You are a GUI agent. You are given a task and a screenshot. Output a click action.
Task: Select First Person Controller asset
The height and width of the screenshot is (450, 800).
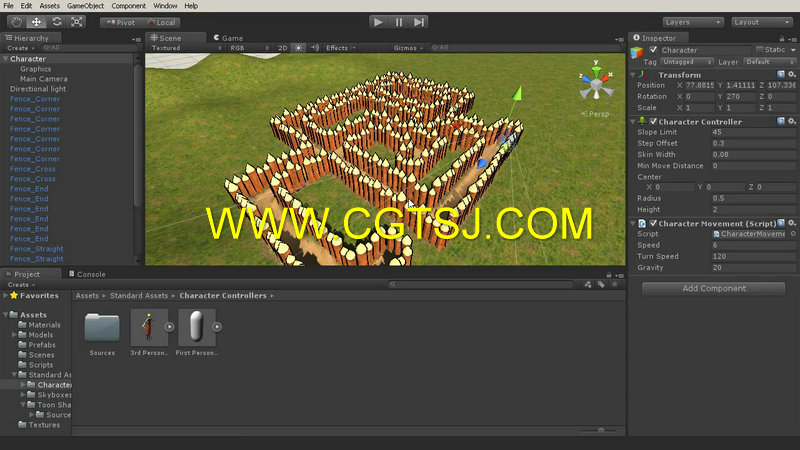pos(196,333)
